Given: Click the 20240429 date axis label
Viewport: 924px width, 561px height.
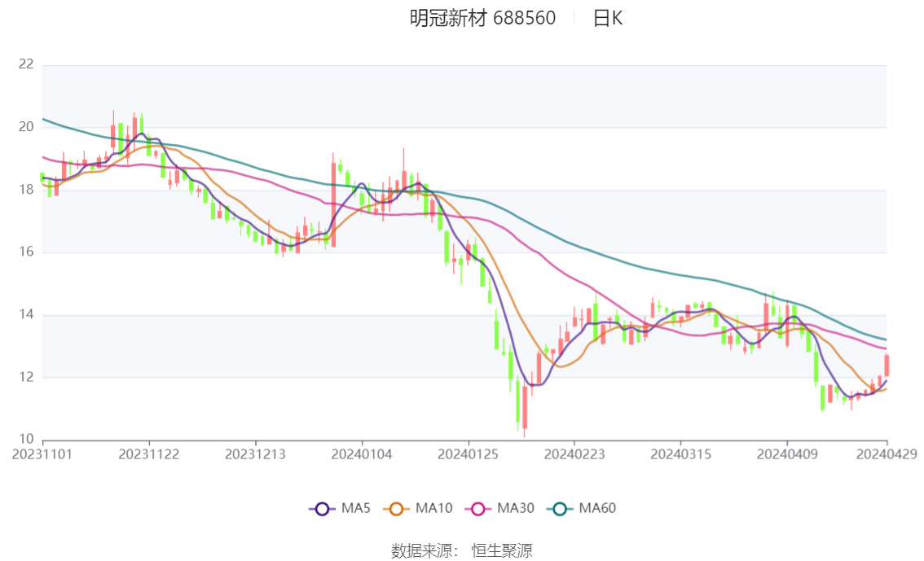Looking at the screenshot, I should coord(887,454).
